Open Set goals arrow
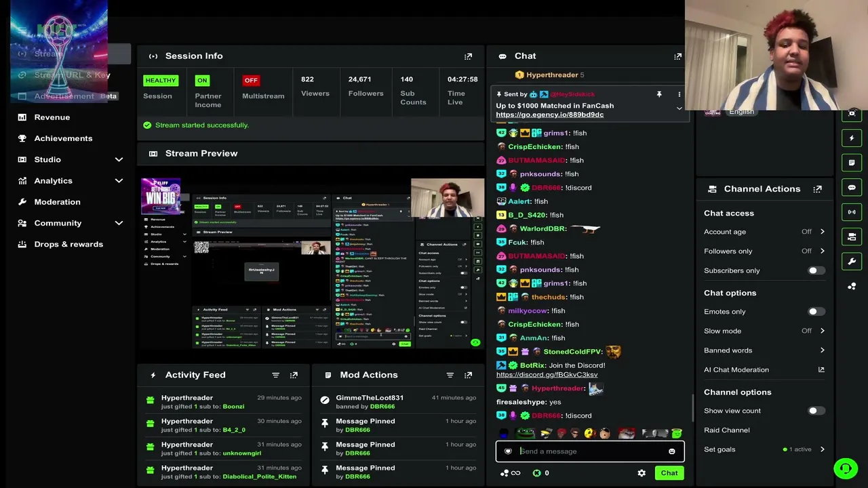 (822, 449)
